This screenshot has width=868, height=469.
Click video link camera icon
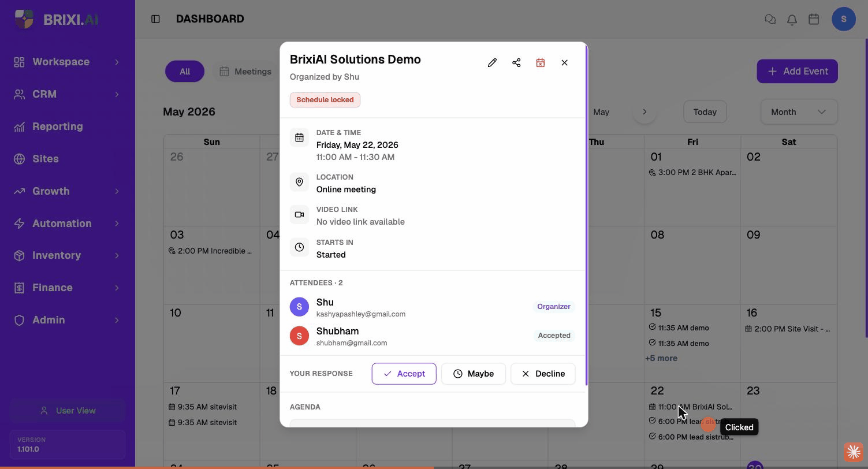[299, 214]
